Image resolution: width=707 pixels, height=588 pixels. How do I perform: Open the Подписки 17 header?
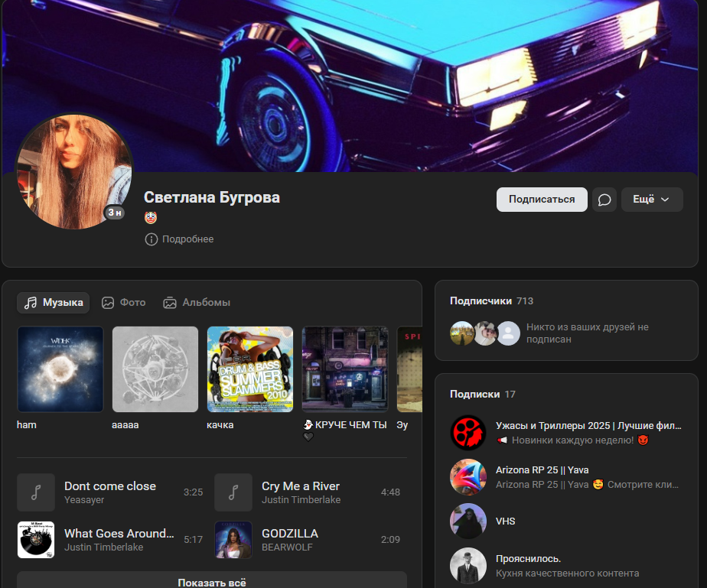[483, 395]
